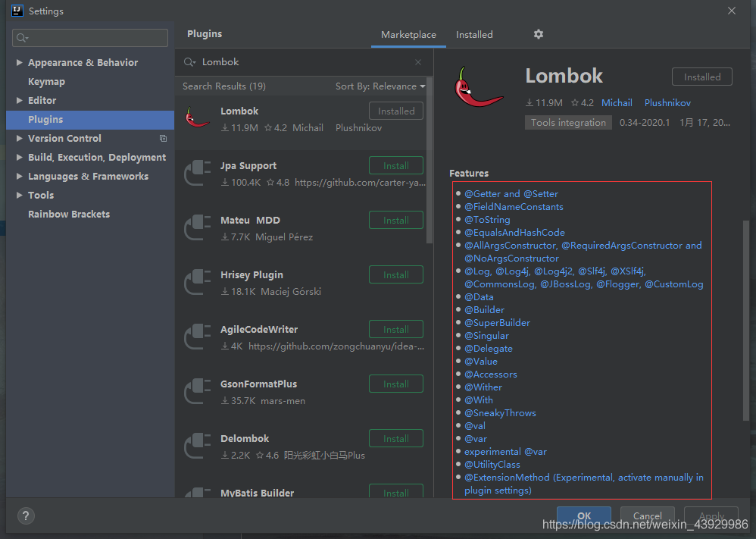Click the AgileCodeWriter plugin icon

(198, 337)
